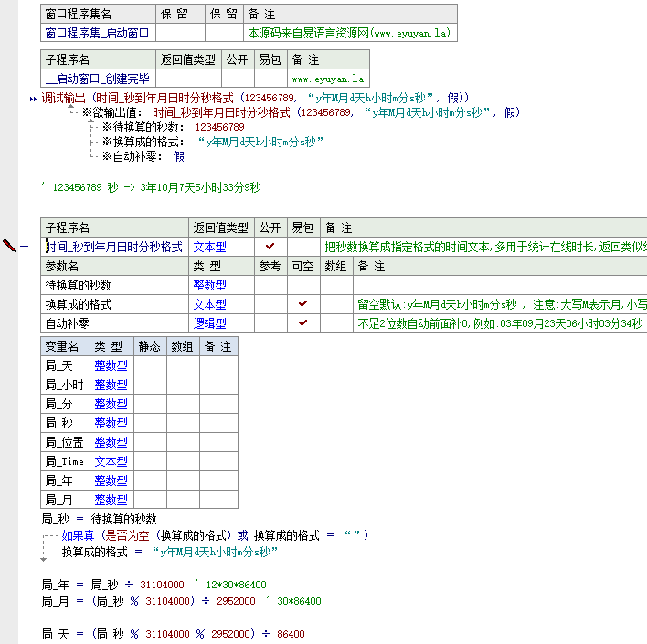Click the 如果真 condition statement
Viewport: 647px width, 644px height.
[x=215, y=535]
